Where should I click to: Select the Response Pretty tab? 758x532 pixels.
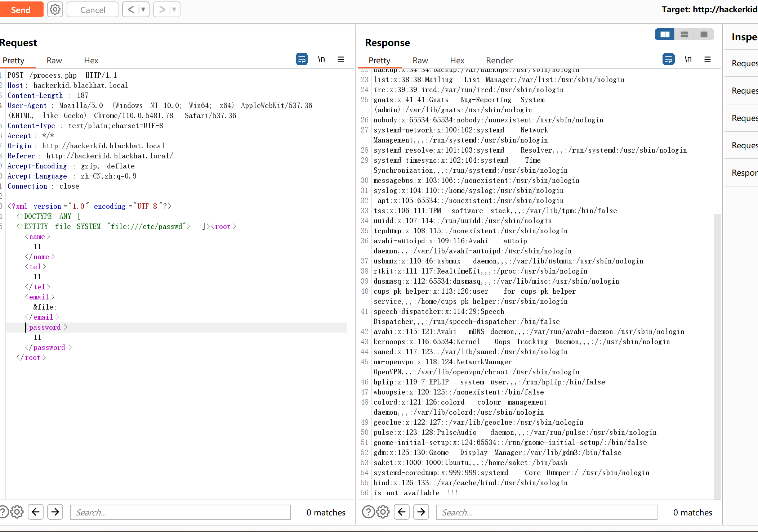pos(379,60)
